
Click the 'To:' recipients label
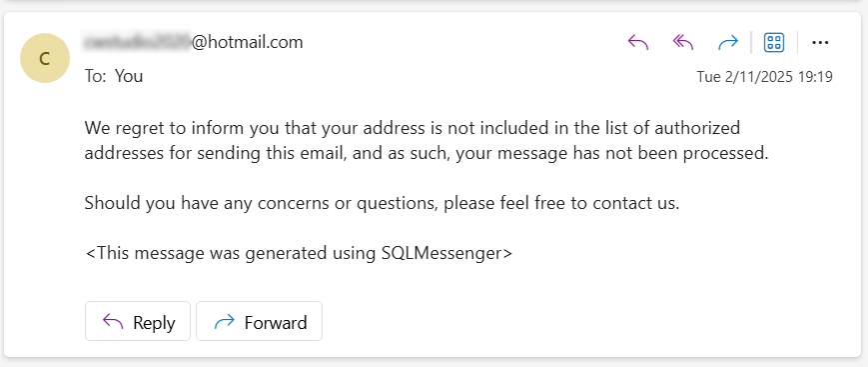click(95, 76)
